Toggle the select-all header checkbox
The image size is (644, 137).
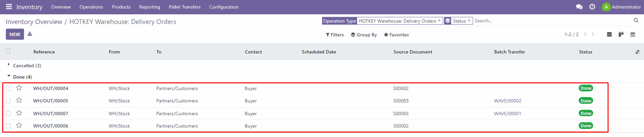[x=8, y=51]
